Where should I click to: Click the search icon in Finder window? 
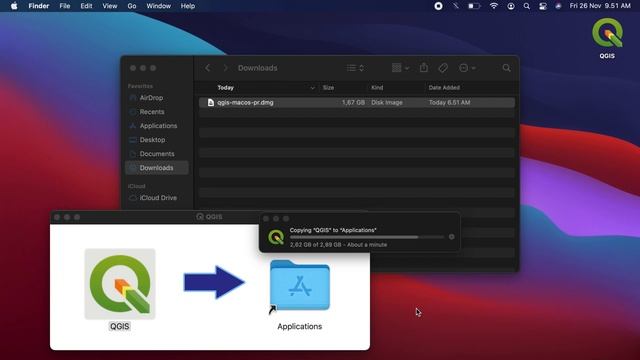point(507,68)
